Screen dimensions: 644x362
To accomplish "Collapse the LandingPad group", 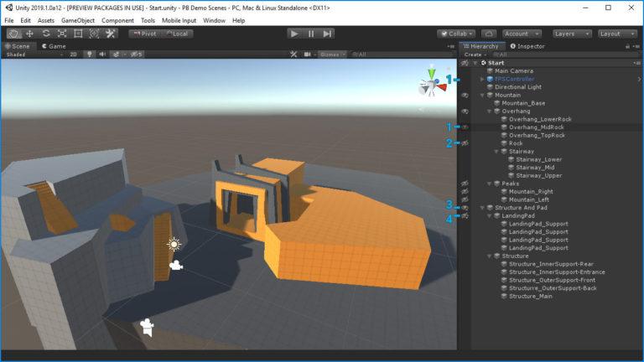I will click(489, 216).
